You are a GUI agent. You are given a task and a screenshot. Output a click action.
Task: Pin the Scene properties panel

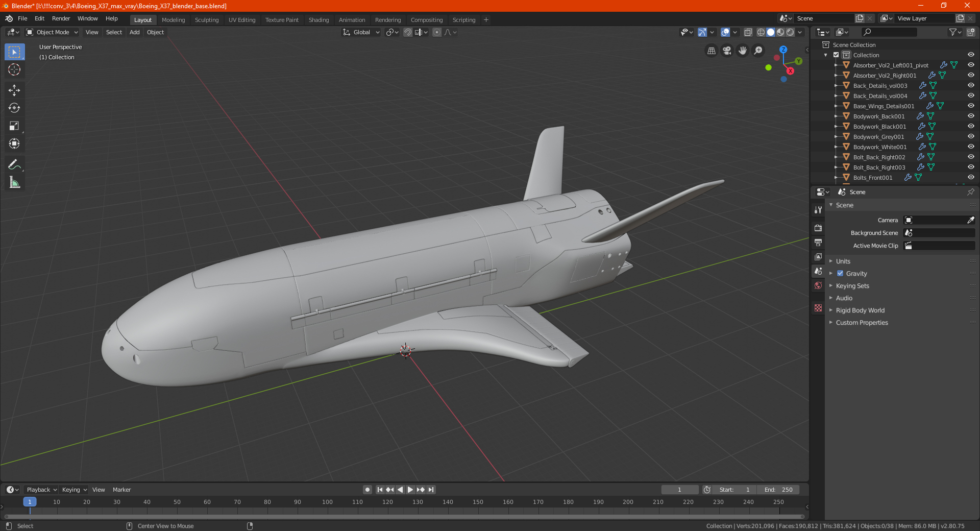[x=970, y=192]
